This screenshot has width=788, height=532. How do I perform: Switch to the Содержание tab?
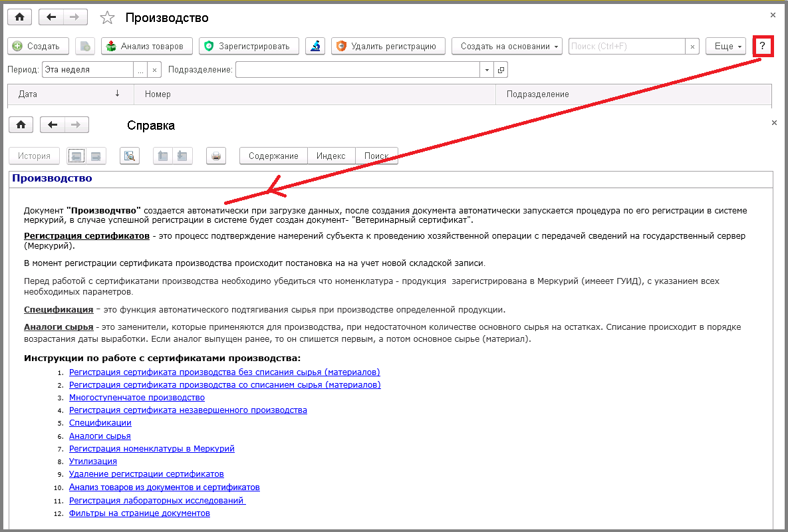273,156
